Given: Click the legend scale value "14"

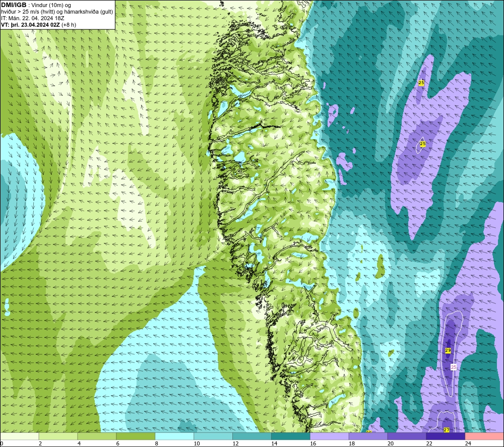Looking at the screenshot, I should coord(274,443).
